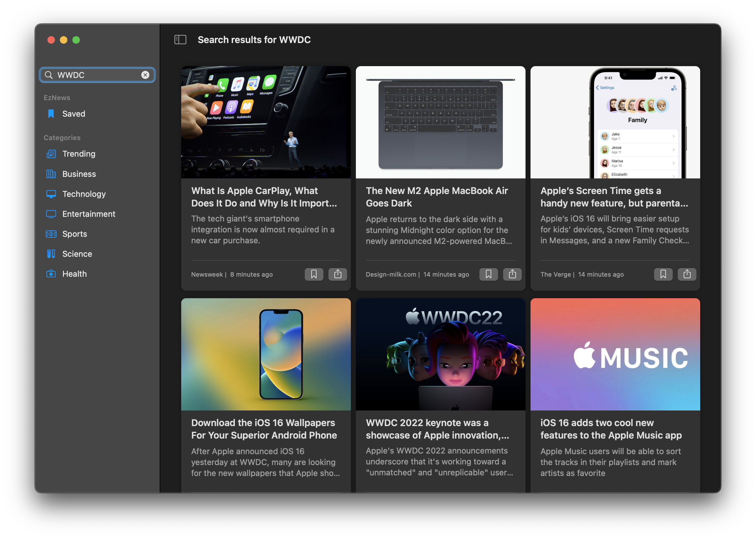This screenshot has height=539, width=756.
Task: Open the Business category icon
Action: [x=51, y=174]
